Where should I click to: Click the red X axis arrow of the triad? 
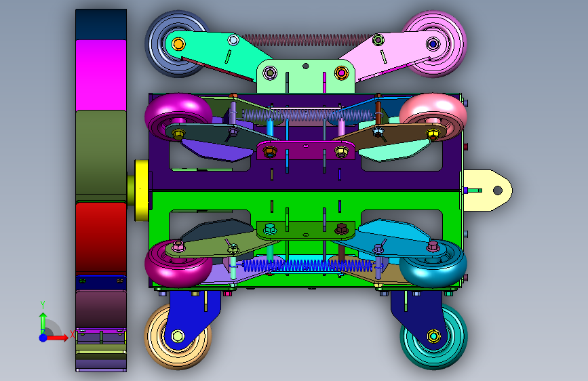click(x=58, y=338)
